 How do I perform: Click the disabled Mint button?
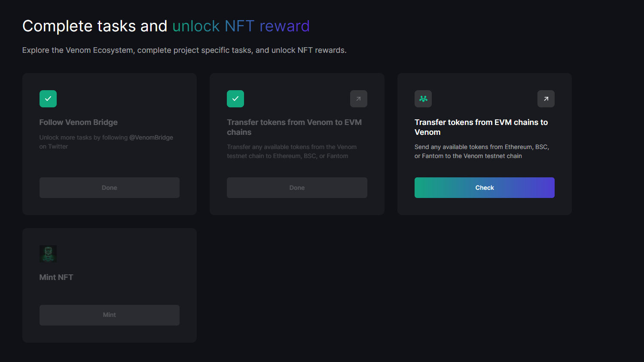110,315
